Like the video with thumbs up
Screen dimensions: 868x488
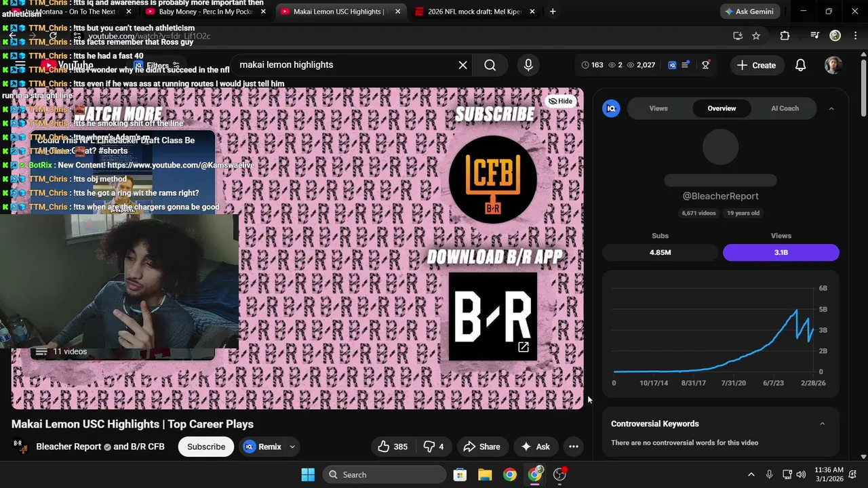pos(393,447)
